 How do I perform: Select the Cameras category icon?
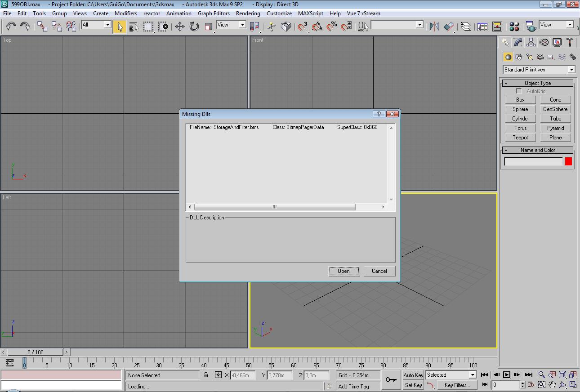(x=540, y=57)
